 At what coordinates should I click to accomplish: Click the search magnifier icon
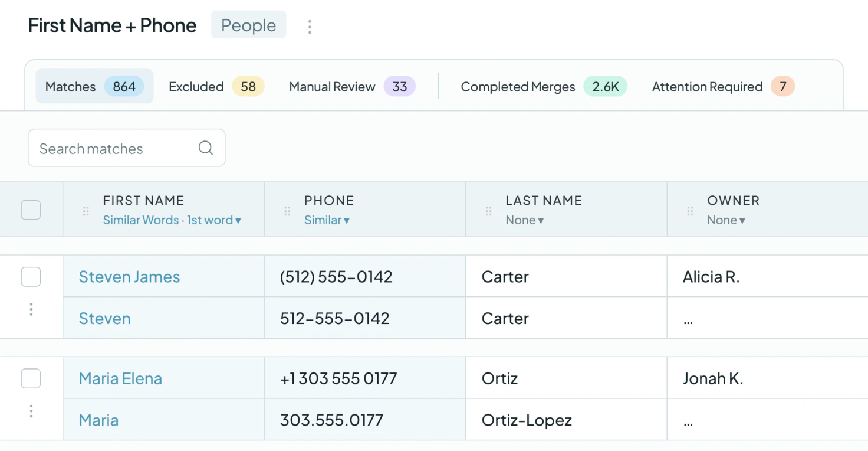206,148
